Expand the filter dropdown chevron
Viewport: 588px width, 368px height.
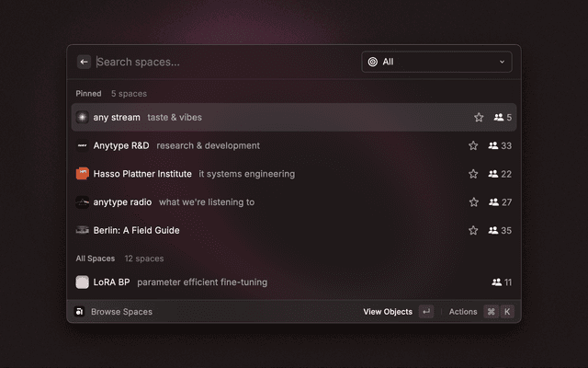click(502, 62)
